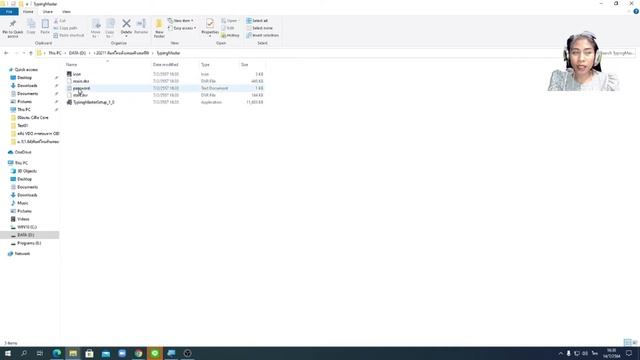Open the Copy to dropdown
This screenshot has height=360, width=640.
[x=110, y=28]
